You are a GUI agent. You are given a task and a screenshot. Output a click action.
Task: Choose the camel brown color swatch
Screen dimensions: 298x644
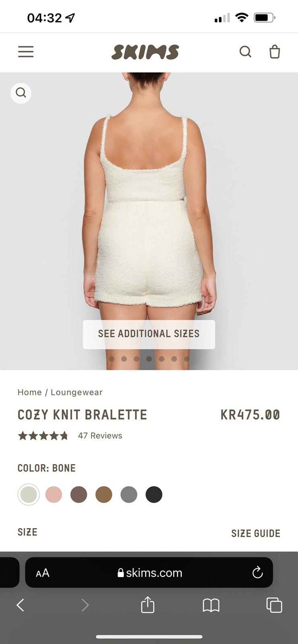[104, 494]
